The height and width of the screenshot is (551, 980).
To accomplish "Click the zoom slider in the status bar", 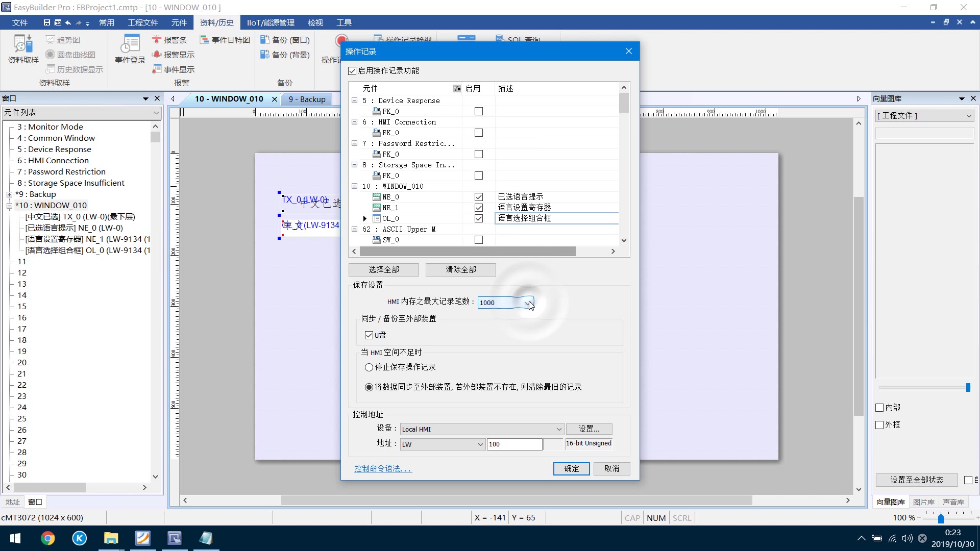I will click(940, 518).
